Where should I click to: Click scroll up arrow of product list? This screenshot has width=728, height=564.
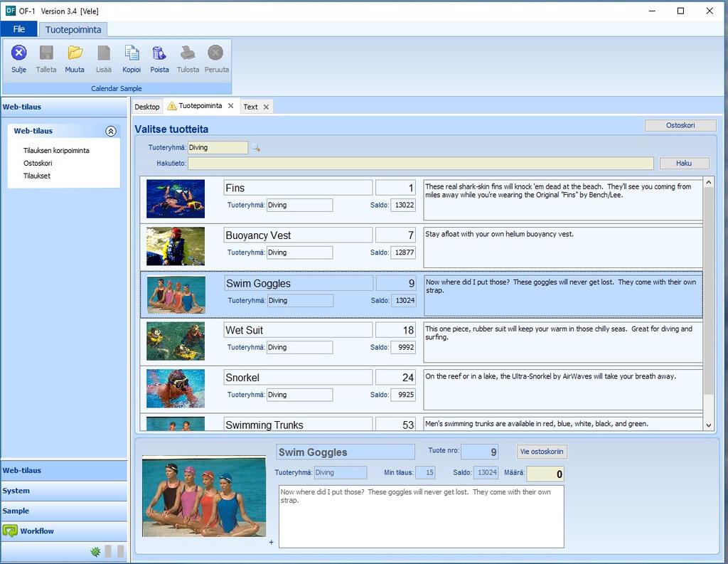tap(709, 182)
